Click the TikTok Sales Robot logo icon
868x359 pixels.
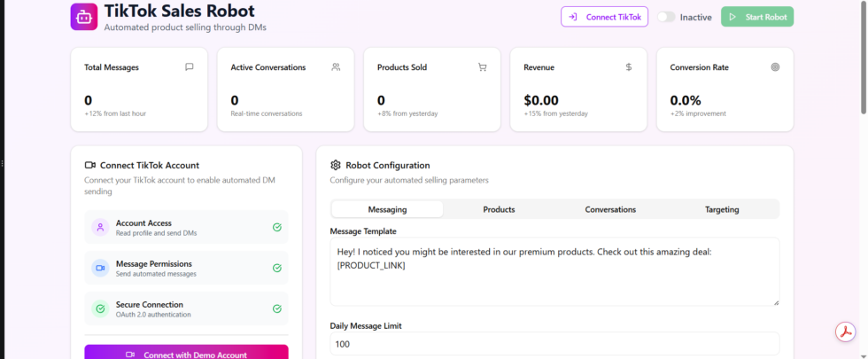(x=84, y=17)
